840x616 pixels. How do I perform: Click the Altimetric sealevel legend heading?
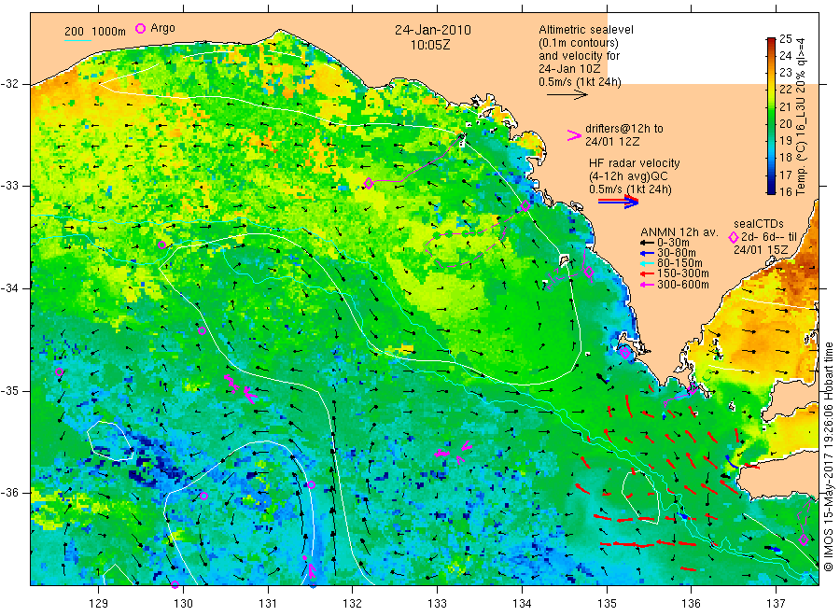click(586, 30)
